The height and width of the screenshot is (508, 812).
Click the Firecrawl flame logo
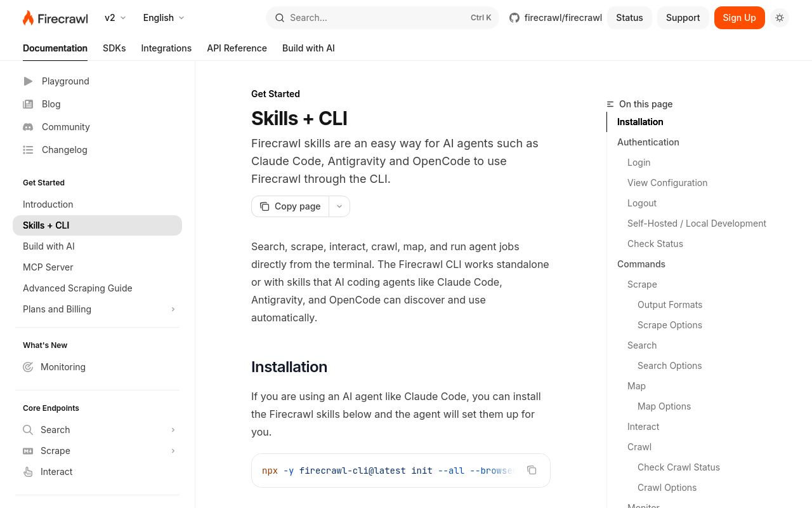click(55, 18)
